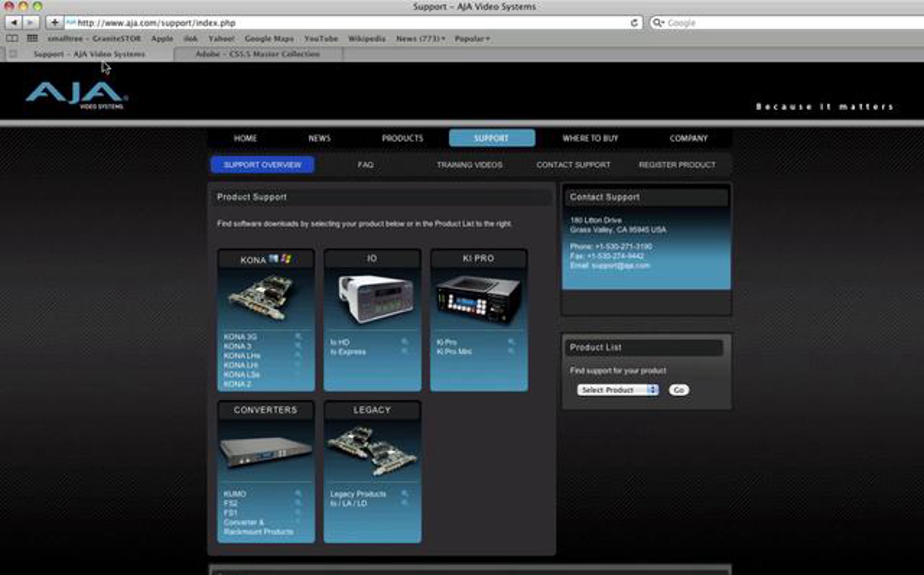Select the Support - AJA Video Systems tab
Viewport: 924px width, 575px height.
(89, 54)
